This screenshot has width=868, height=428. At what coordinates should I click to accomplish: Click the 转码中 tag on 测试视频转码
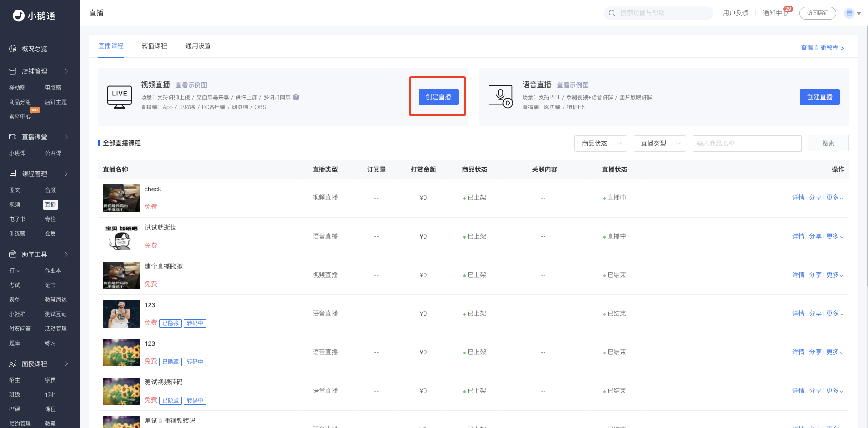(195, 401)
